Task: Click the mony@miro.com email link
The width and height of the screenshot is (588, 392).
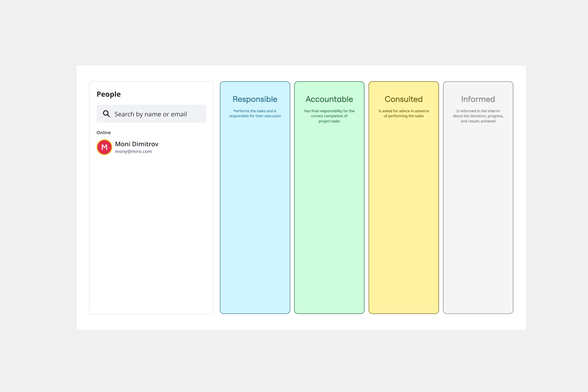Action: tap(133, 151)
